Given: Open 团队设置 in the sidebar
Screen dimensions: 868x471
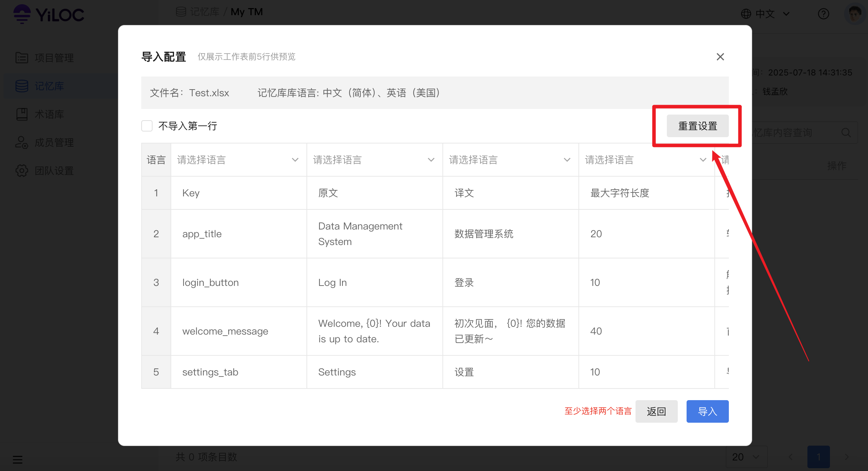Looking at the screenshot, I should pos(54,171).
